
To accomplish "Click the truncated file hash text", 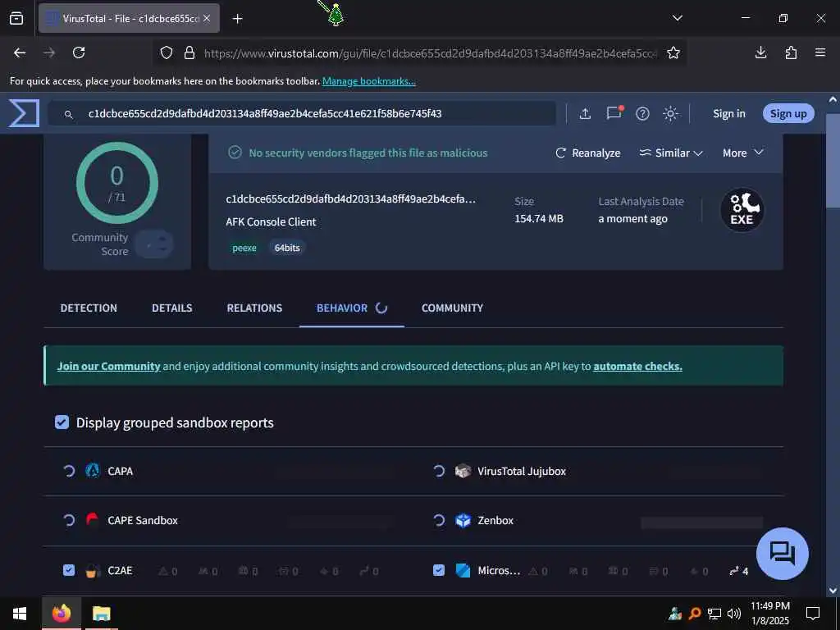I will (350, 199).
